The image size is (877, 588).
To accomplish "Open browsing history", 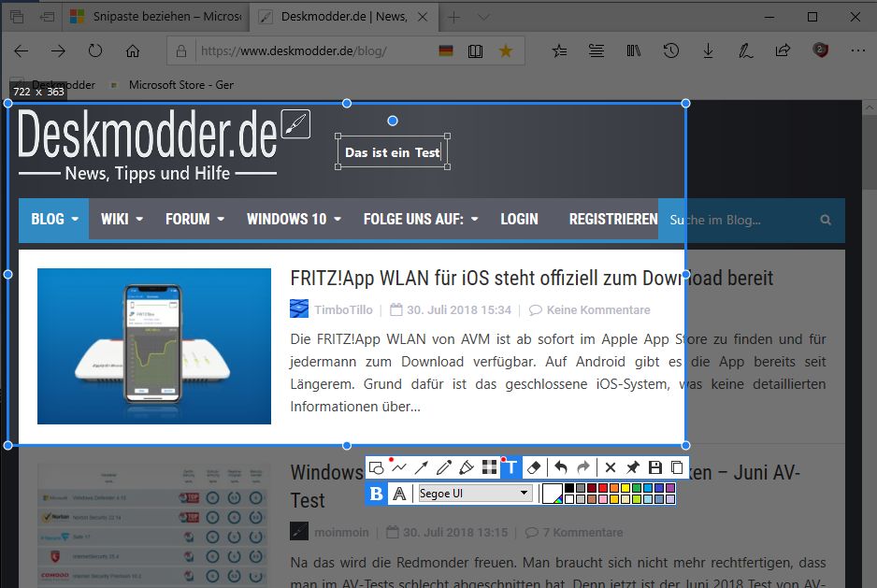I will point(671,50).
